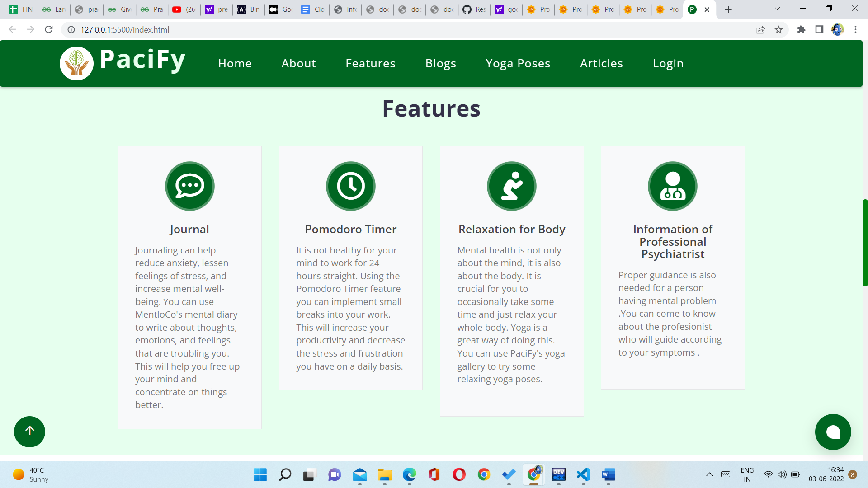Click the Login link
This screenshot has width=868, height=488.
click(x=668, y=63)
